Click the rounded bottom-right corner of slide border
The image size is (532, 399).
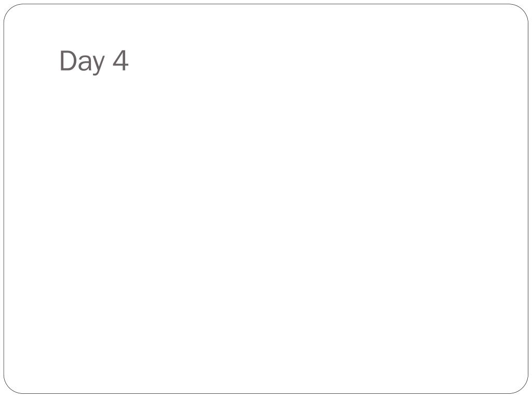pos(522,387)
